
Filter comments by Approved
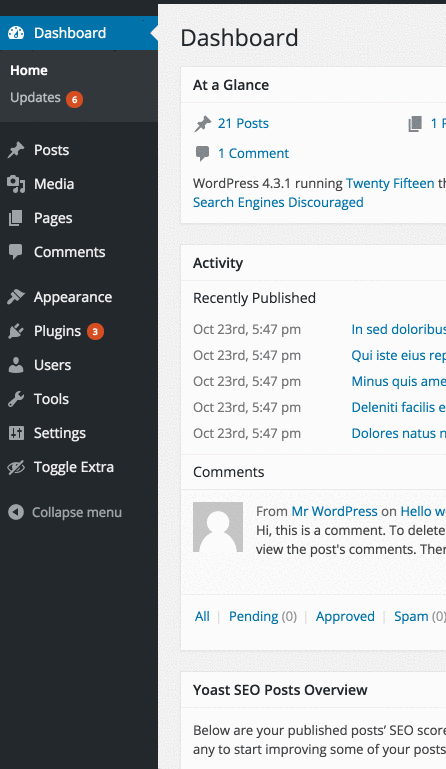click(x=345, y=616)
